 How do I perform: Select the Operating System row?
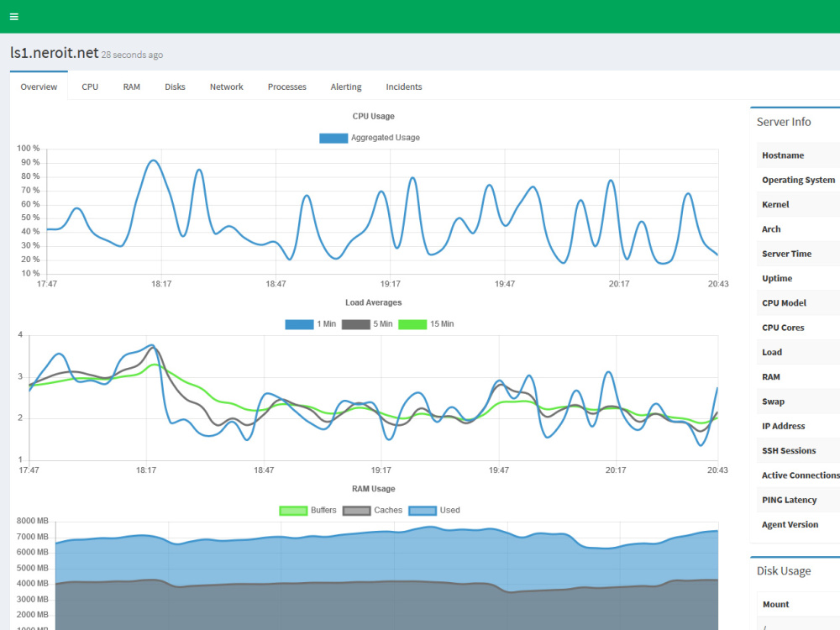(x=798, y=180)
